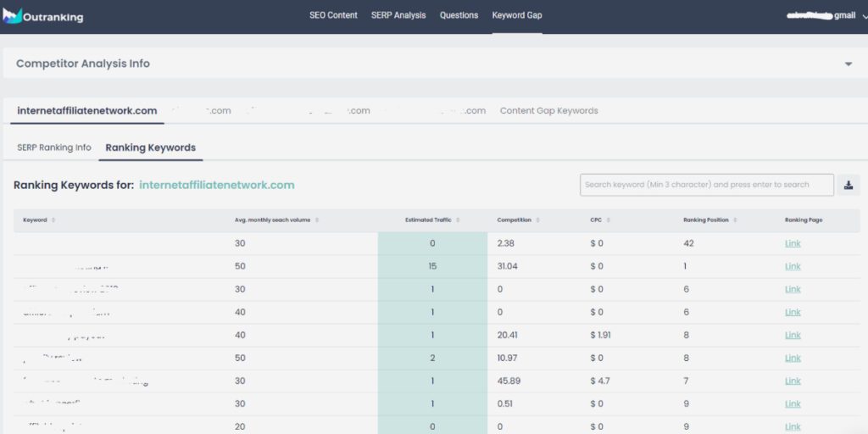Sort by Avg. monthly search volume arrows
This screenshot has height=434, width=868.
(317, 220)
